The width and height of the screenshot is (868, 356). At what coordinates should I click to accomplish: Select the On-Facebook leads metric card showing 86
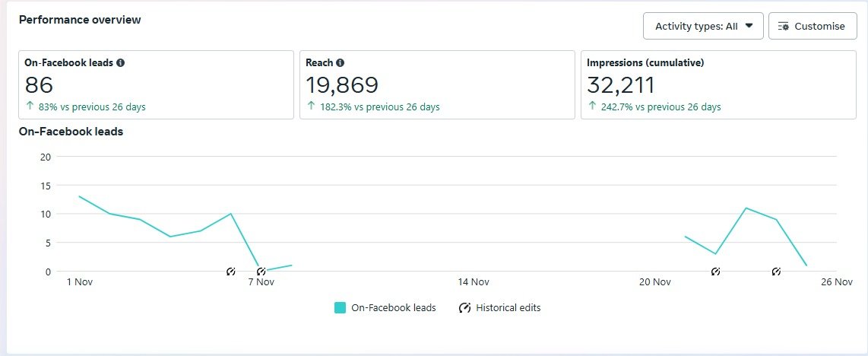[x=156, y=85]
